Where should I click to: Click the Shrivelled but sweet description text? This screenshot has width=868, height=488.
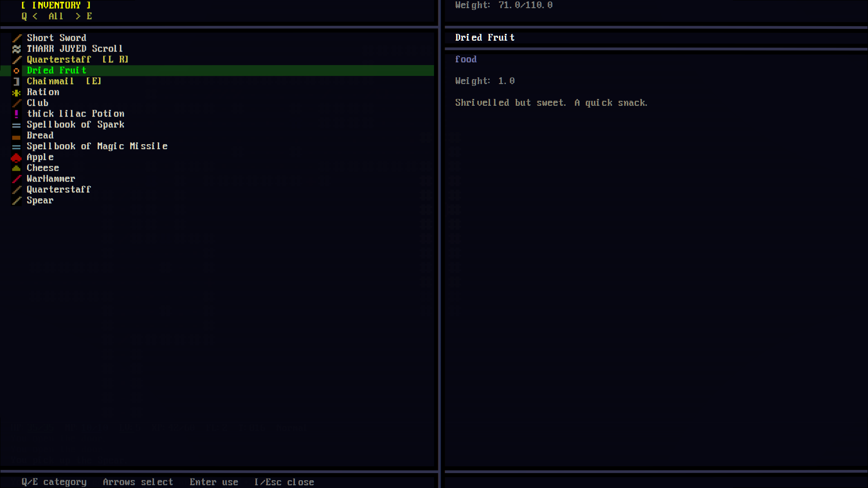tap(552, 103)
